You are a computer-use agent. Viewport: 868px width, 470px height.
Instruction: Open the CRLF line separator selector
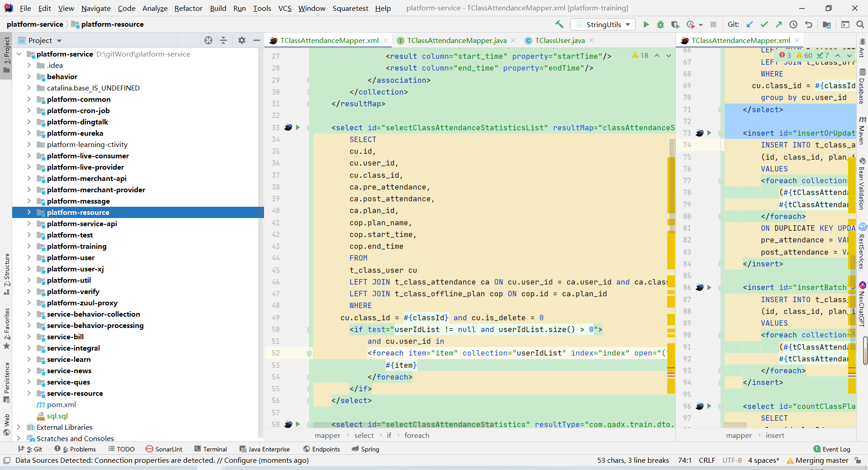click(x=707, y=461)
